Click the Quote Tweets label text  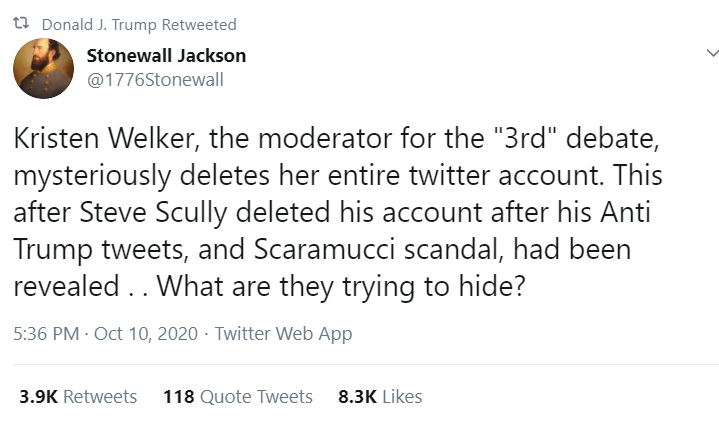point(256,397)
